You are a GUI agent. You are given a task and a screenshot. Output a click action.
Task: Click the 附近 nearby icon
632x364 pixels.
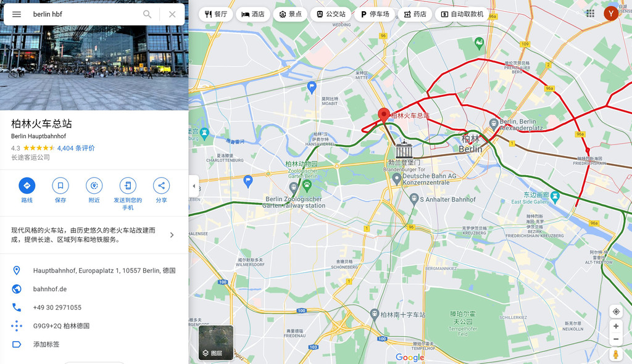[x=94, y=186]
